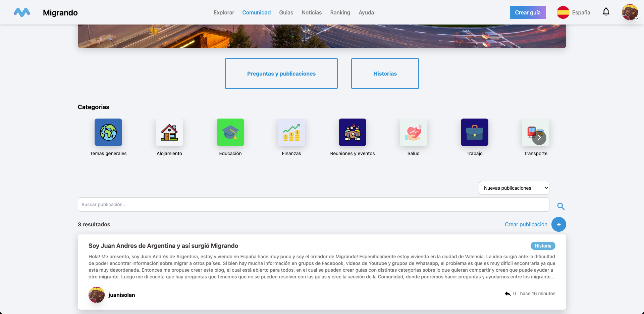Click the juanisolan username
The height and width of the screenshot is (314, 644).
pos(122,295)
